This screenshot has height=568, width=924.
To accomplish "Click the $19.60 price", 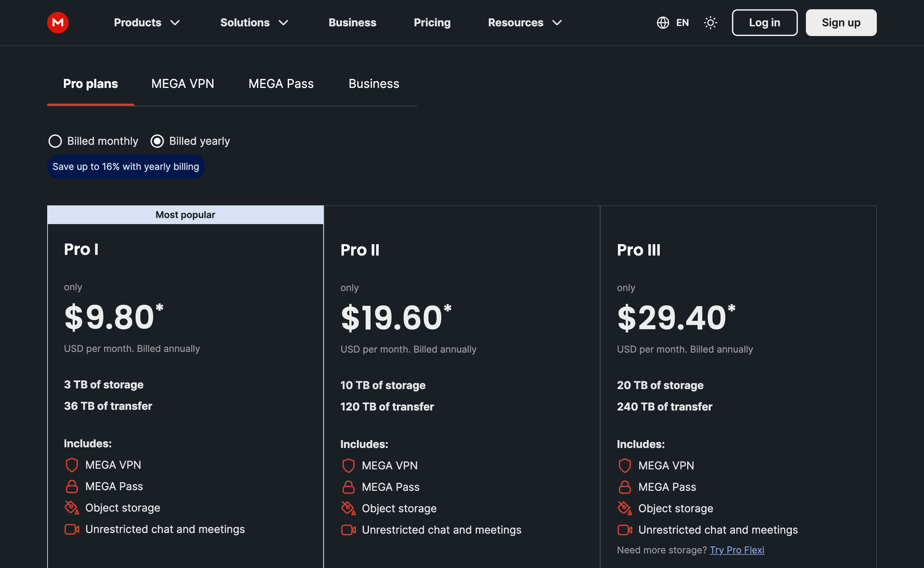I will click(396, 318).
